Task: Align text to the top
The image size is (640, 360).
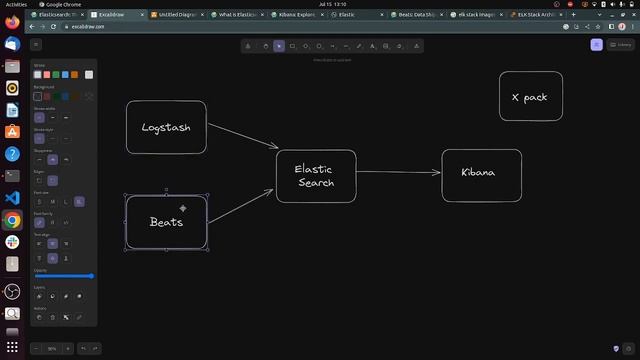Action: (39, 258)
